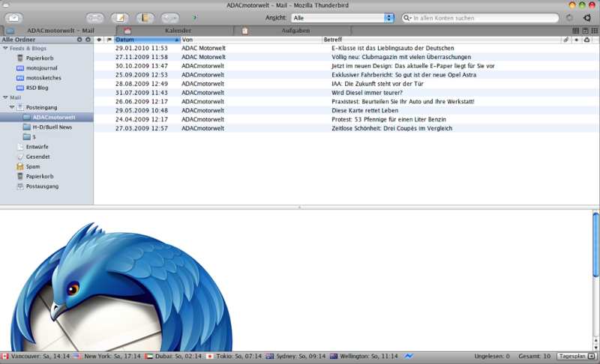The image size is (600, 364).
Task: Click the junk status column header icon
Action: [x=586, y=40]
